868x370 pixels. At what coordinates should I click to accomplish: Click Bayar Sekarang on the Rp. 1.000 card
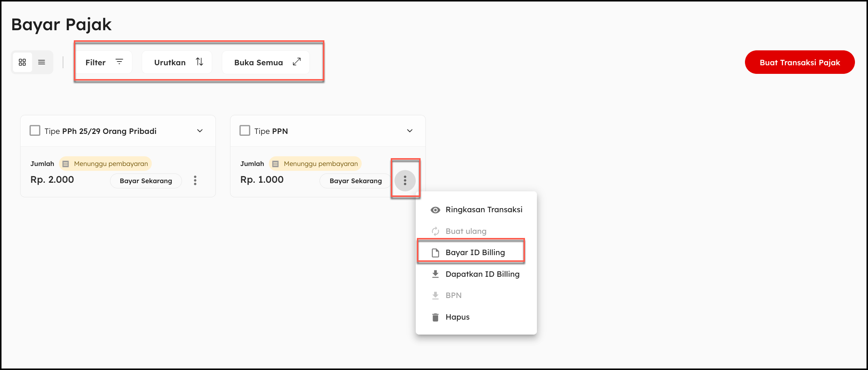[x=355, y=181]
